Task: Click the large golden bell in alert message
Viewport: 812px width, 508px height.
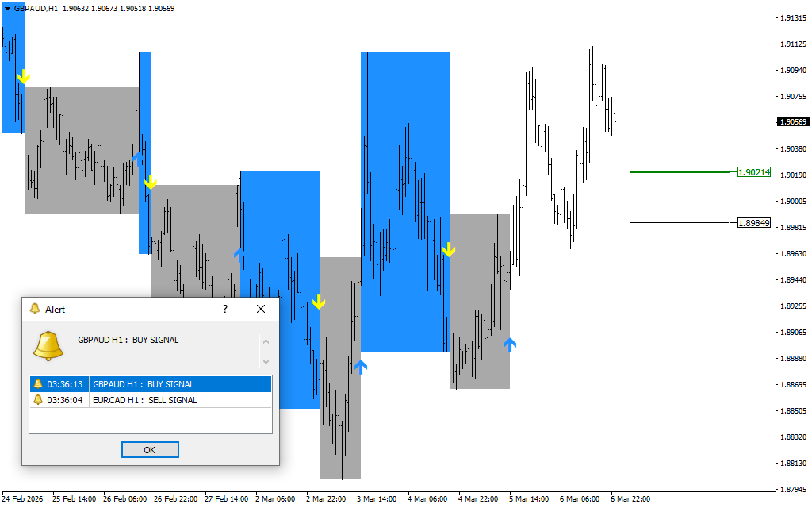Action: click(48, 346)
